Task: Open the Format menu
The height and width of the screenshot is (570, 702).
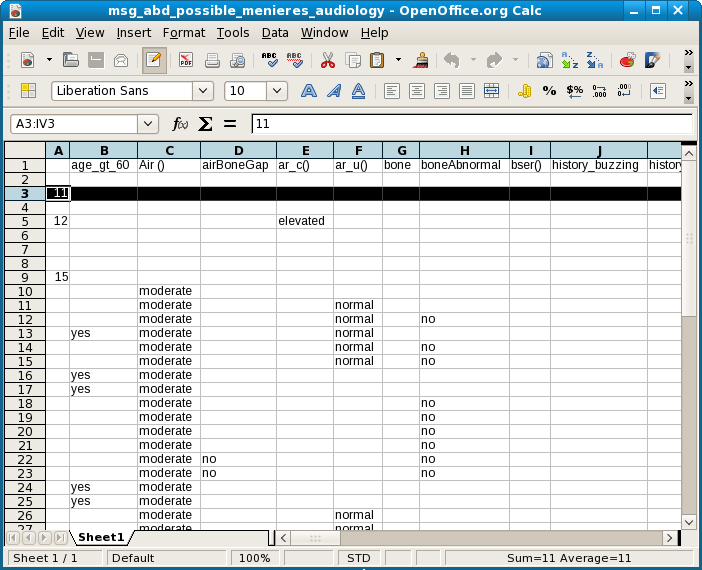Action: pos(183,33)
